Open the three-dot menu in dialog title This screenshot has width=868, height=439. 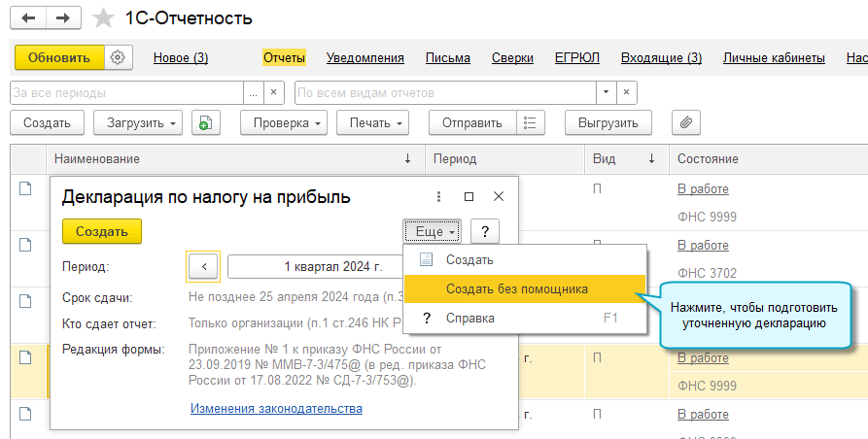coord(438,197)
